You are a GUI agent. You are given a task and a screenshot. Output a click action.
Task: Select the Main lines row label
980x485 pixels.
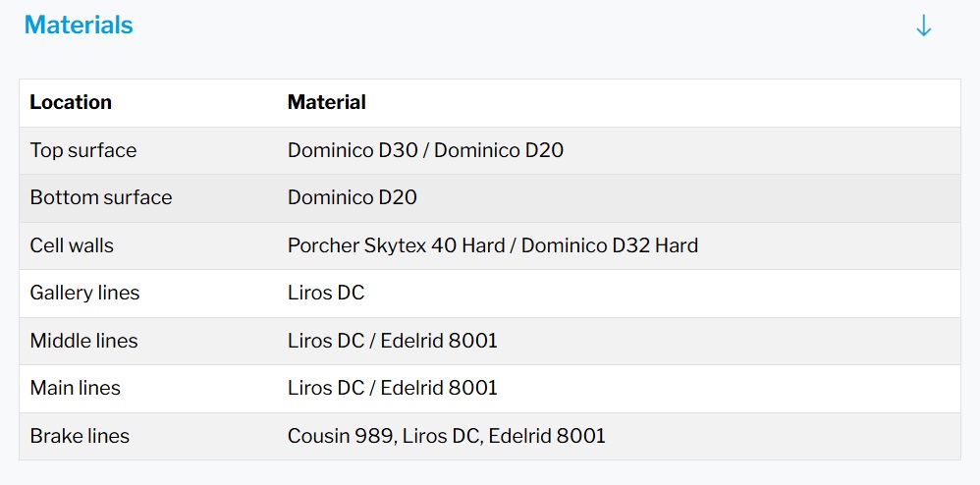point(76,388)
